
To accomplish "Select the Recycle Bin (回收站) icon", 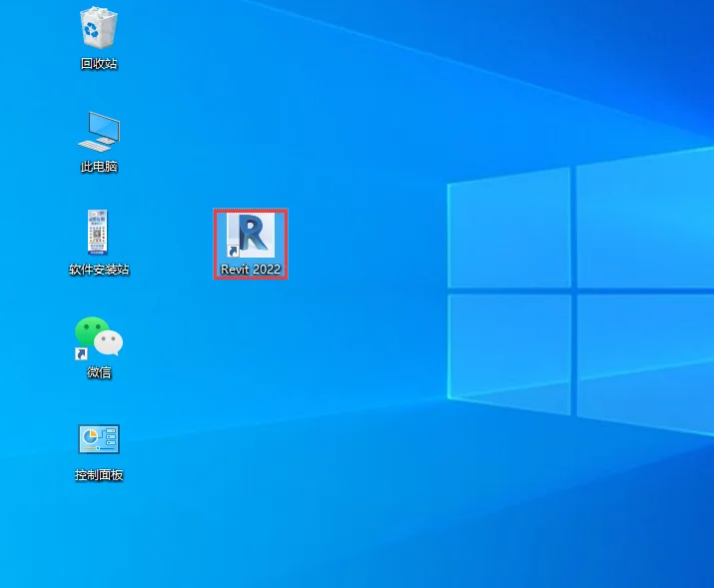I will pyautogui.click(x=98, y=27).
